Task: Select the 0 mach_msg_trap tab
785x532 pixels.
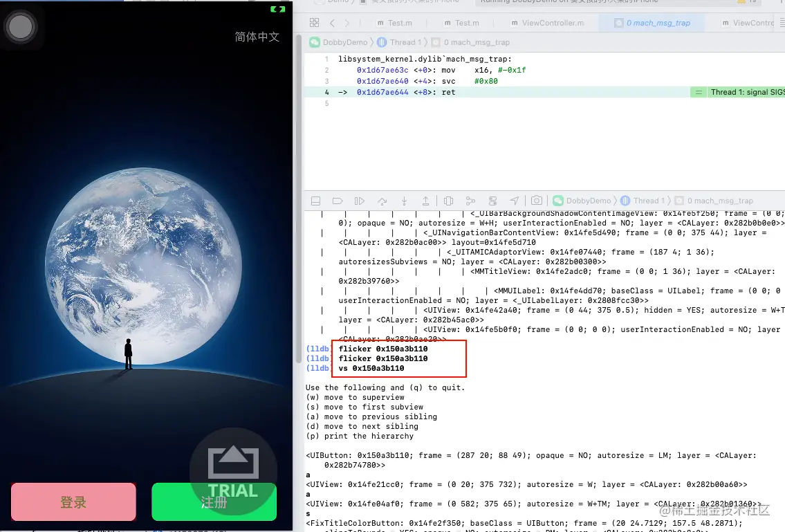Action: click(x=652, y=23)
